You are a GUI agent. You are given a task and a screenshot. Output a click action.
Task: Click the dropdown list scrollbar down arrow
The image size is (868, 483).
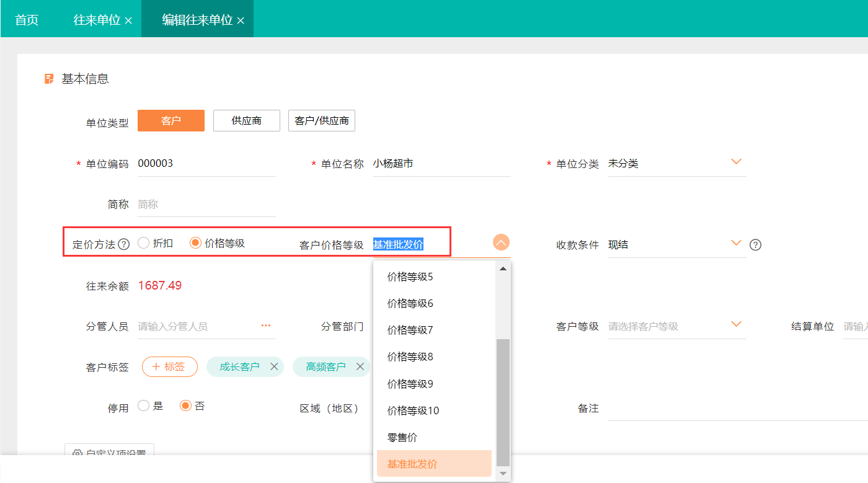pos(503,474)
